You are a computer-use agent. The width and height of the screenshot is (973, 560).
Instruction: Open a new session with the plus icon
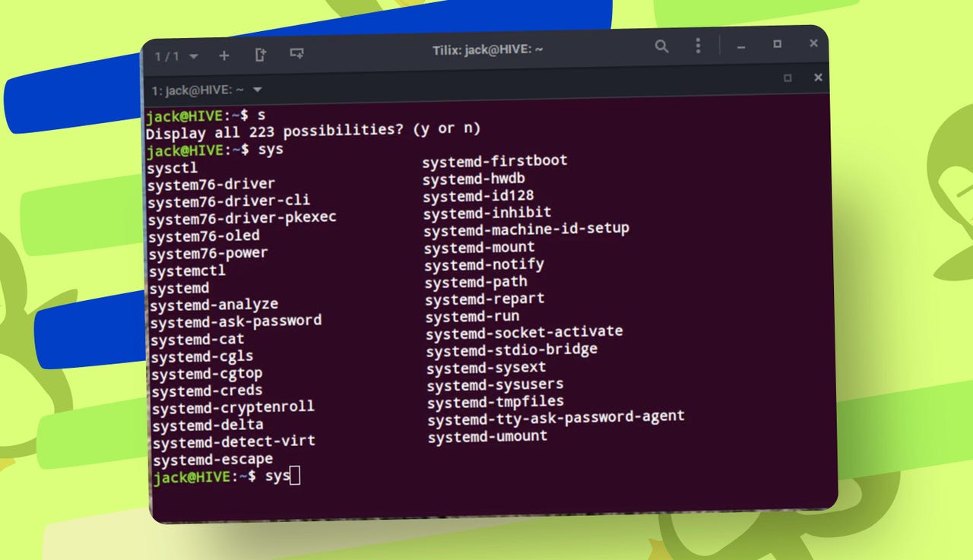224,55
